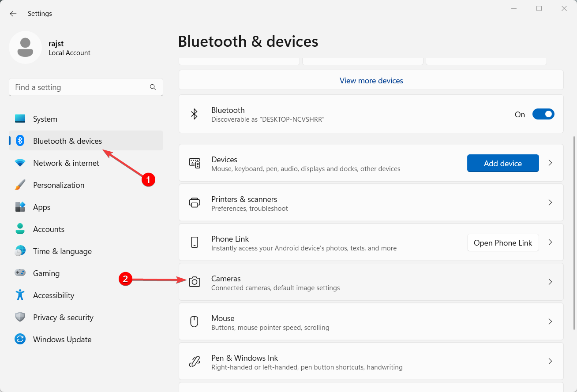
Task: Open Windows Update page
Action: [86, 339]
